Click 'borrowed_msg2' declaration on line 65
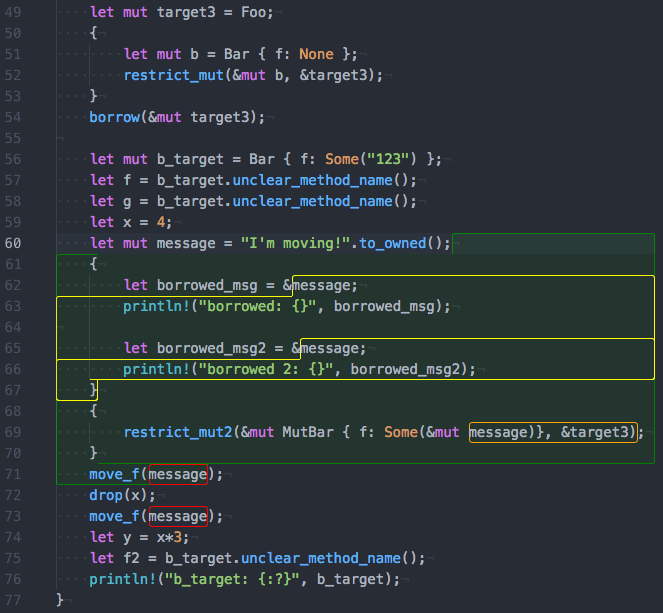 pyautogui.click(x=211, y=348)
